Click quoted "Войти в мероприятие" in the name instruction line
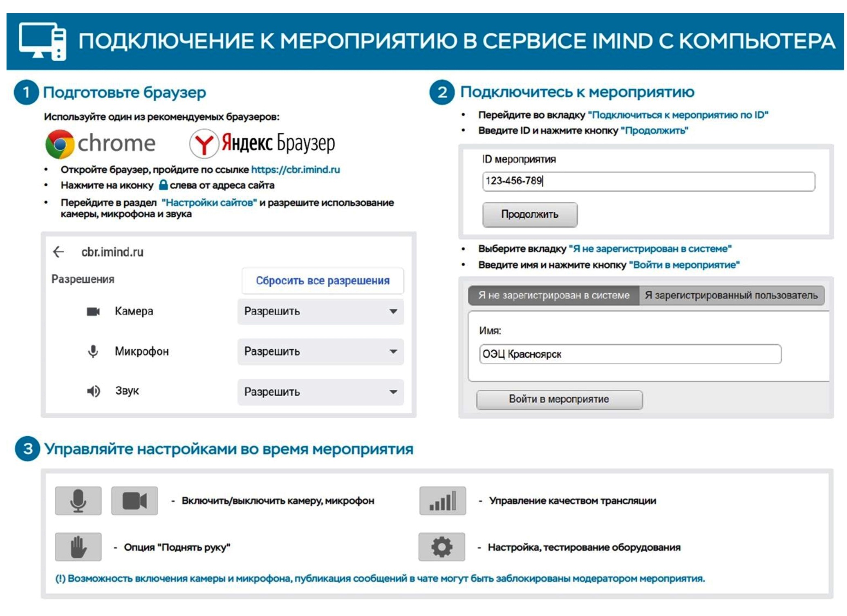 684,265
